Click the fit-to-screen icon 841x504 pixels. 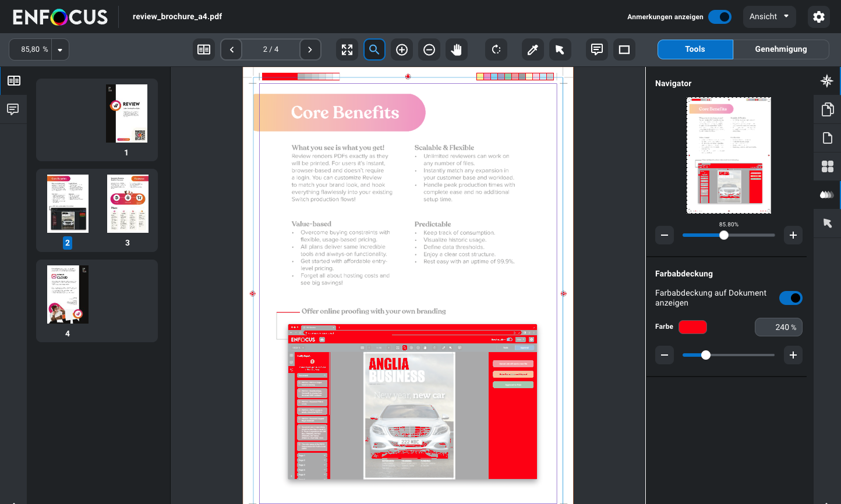pyautogui.click(x=347, y=49)
